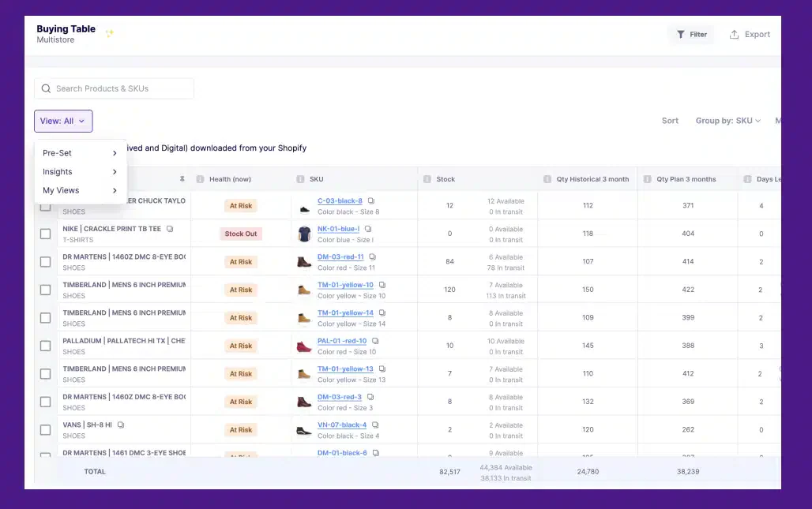This screenshot has height=509, width=812.
Task: Open SKU link C-03-black-8
Action: pos(340,200)
